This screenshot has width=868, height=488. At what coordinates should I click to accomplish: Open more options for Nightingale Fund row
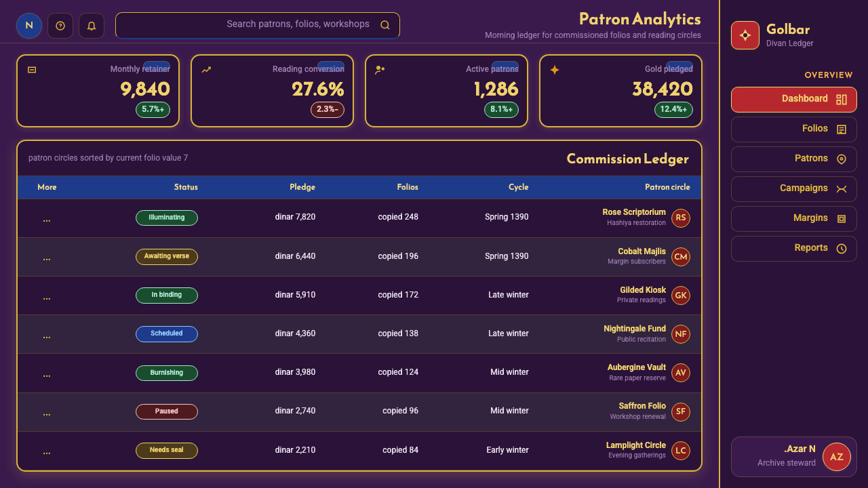coord(47,334)
